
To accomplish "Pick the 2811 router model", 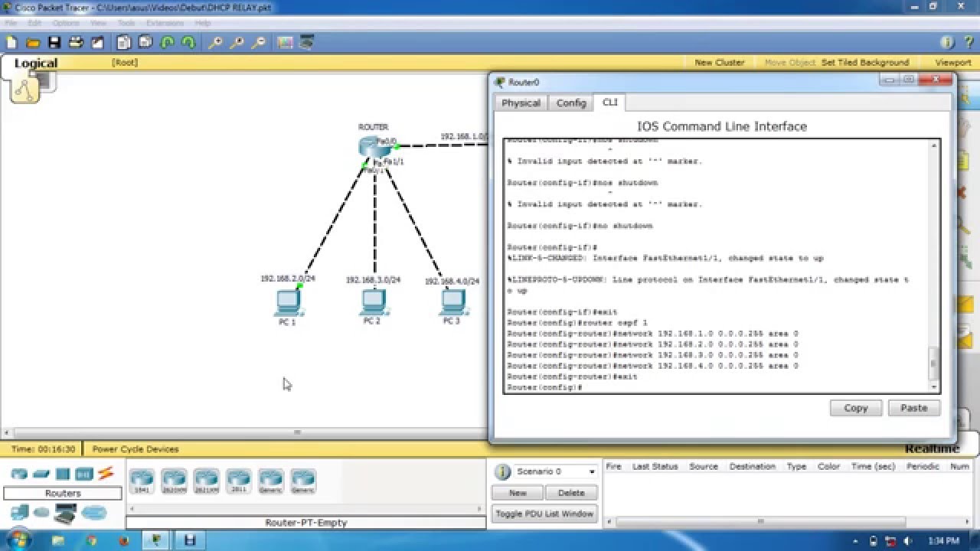I will (x=238, y=481).
